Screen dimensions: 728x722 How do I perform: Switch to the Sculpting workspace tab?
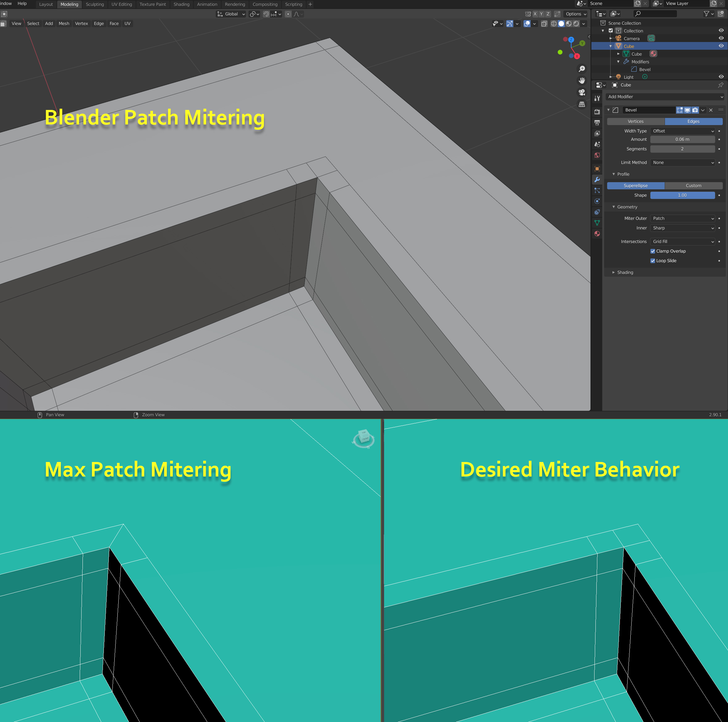95,4
